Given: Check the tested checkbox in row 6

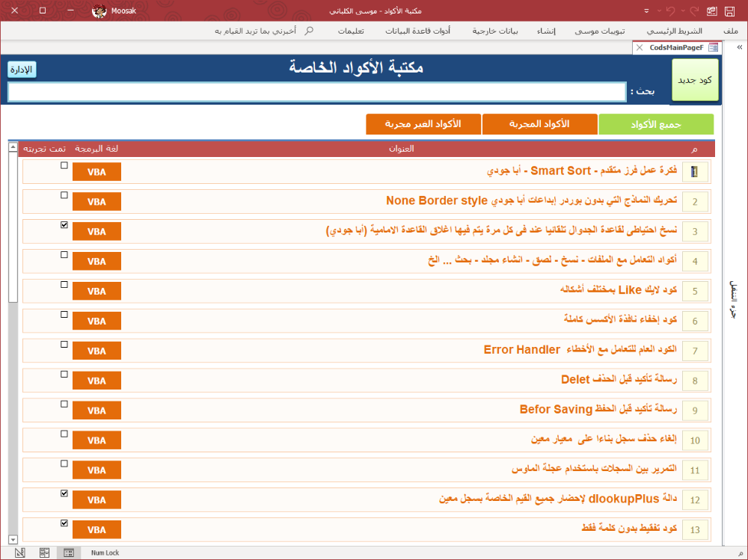Looking at the screenshot, I should (x=64, y=314).
